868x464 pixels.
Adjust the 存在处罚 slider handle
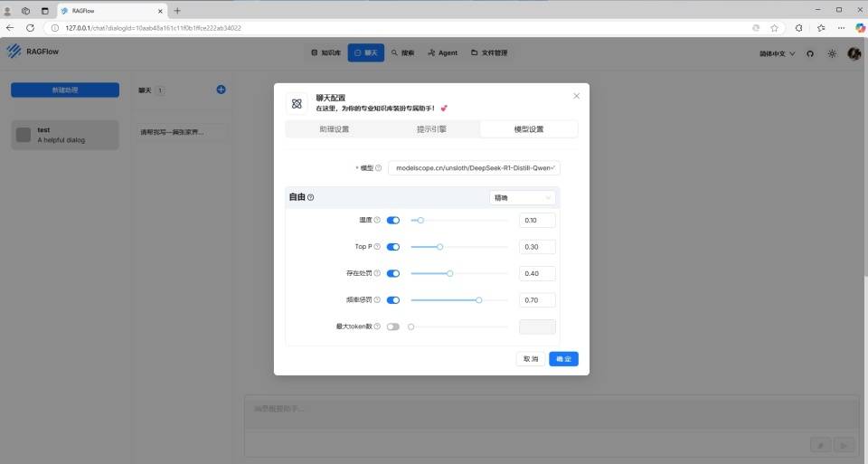coord(450,273)
